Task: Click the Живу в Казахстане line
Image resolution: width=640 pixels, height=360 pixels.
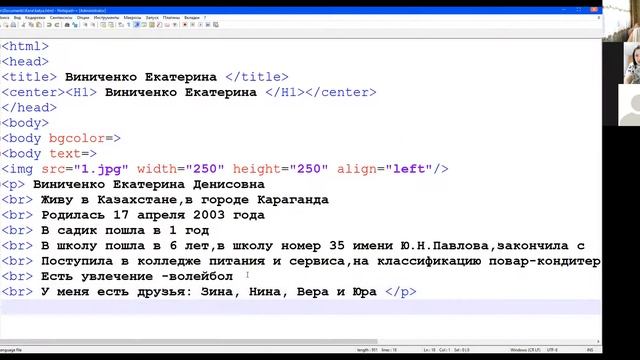Action: click(165, 200)
